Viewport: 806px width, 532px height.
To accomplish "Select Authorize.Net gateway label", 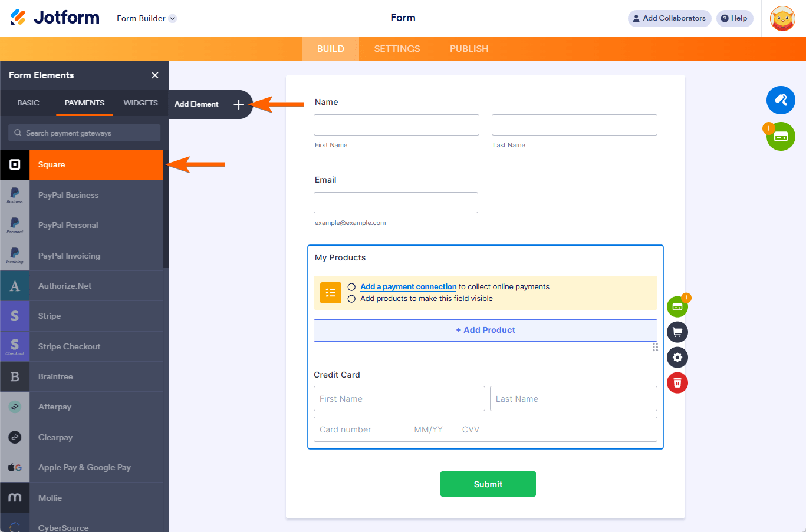I will (x=65, y=286).
